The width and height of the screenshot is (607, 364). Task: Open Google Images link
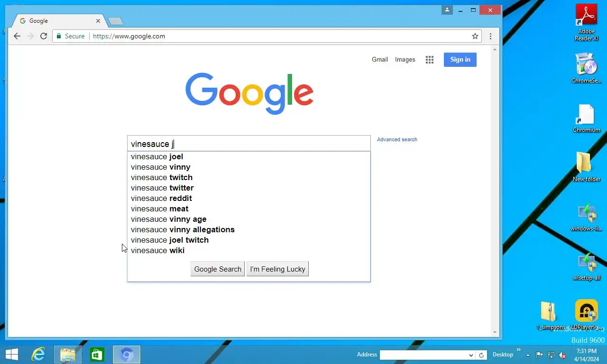coord(405,60)
